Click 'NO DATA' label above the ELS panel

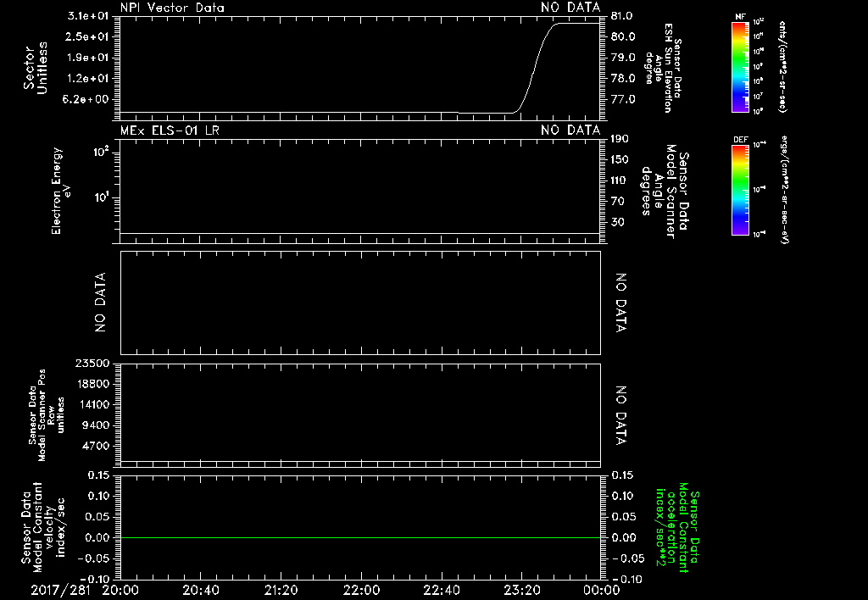[570, 131]
